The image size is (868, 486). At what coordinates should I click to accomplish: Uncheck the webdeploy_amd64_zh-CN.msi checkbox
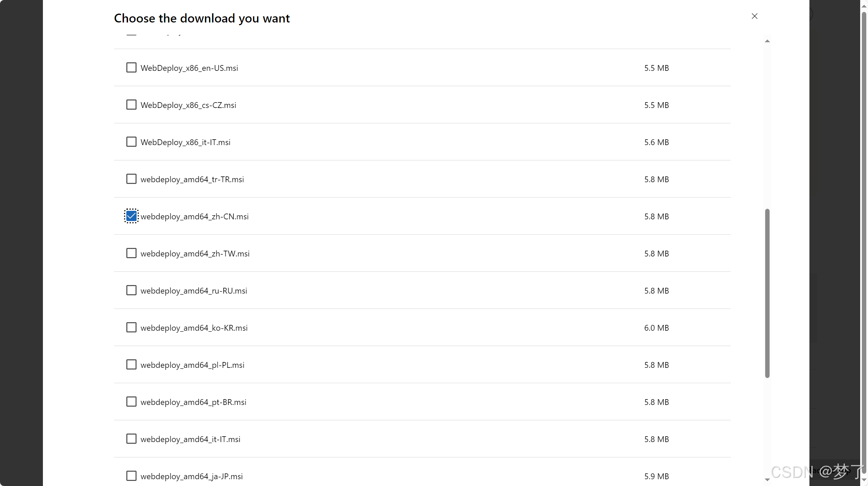[x=131, y=216]
